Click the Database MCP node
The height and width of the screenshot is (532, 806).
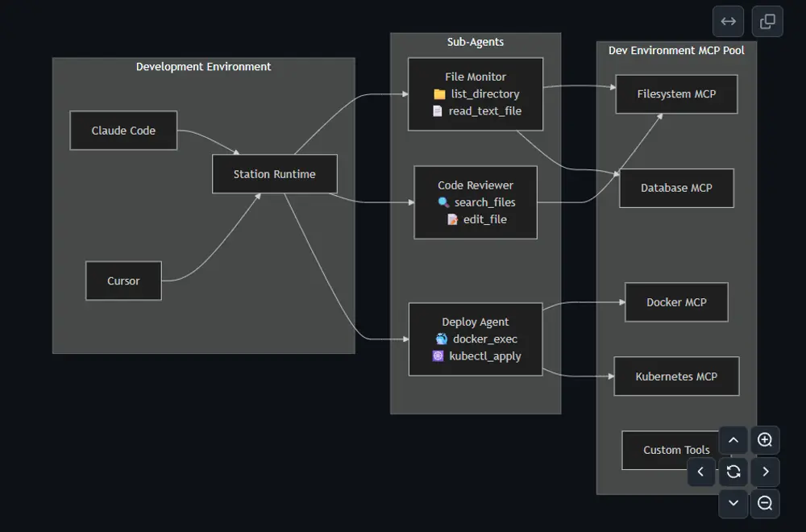pyautogui.click(x=676, y=188)
